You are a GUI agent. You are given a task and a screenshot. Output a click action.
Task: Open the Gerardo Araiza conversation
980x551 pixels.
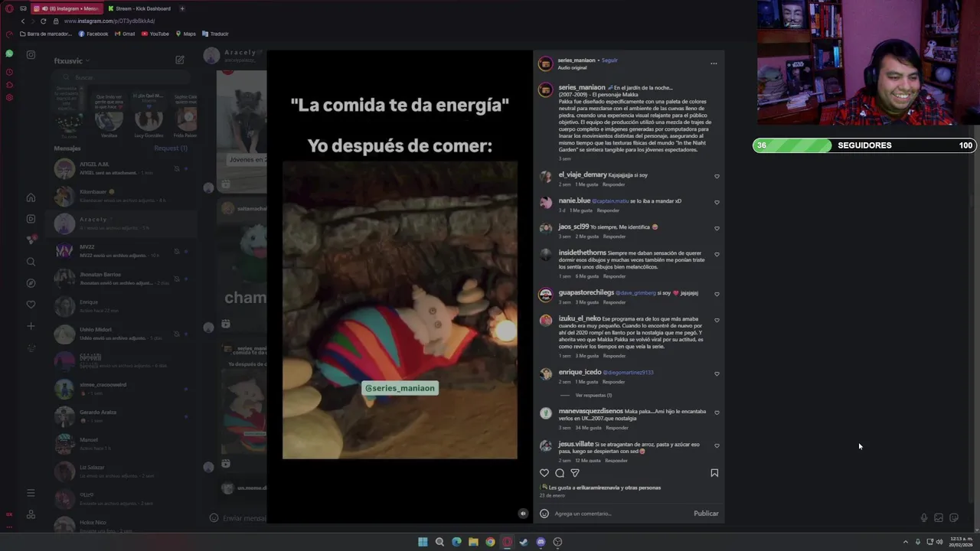[x=122, y=416]
